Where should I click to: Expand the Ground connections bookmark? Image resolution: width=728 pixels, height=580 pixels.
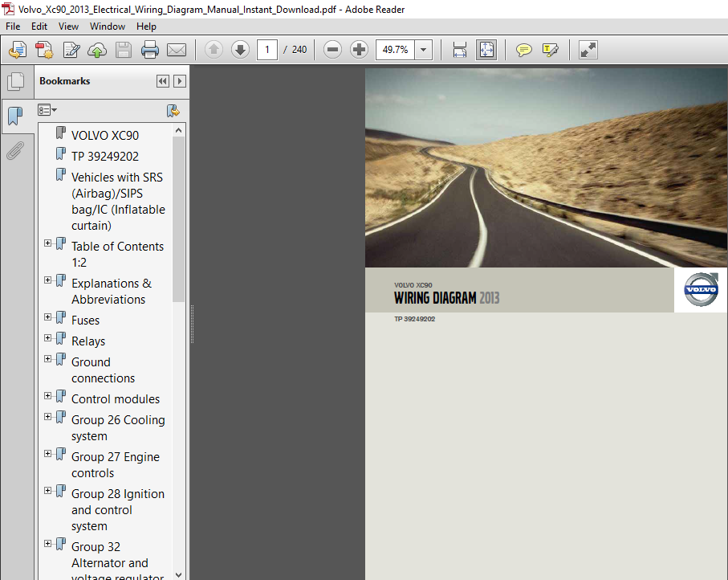[x=47, y=359]
